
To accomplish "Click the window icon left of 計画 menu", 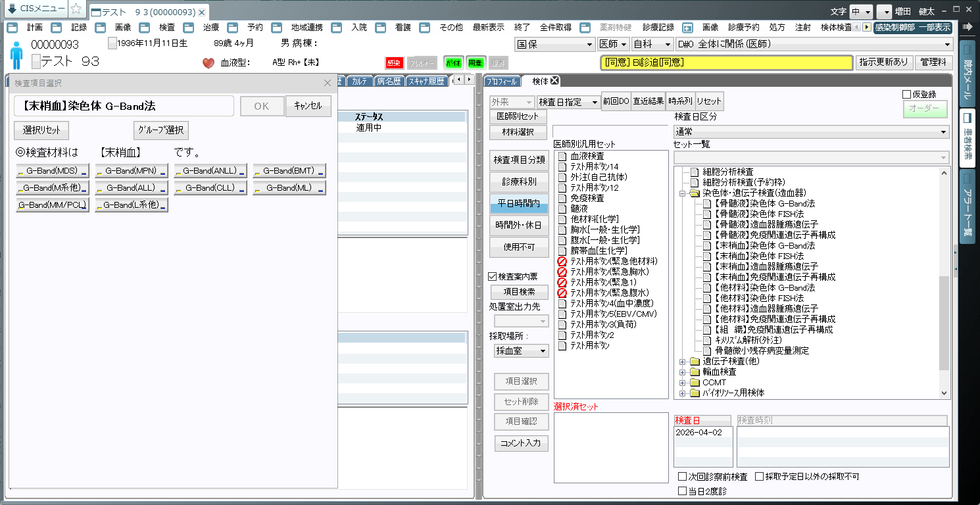I will point(12,28).
